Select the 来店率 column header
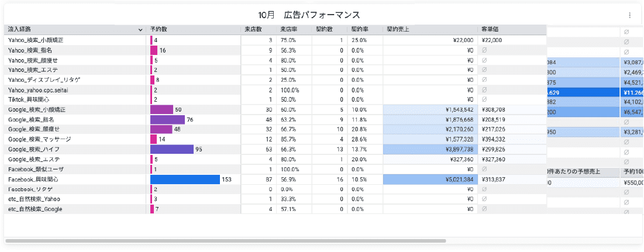Screen dimensions: 644x252 [x=288, y=29]
